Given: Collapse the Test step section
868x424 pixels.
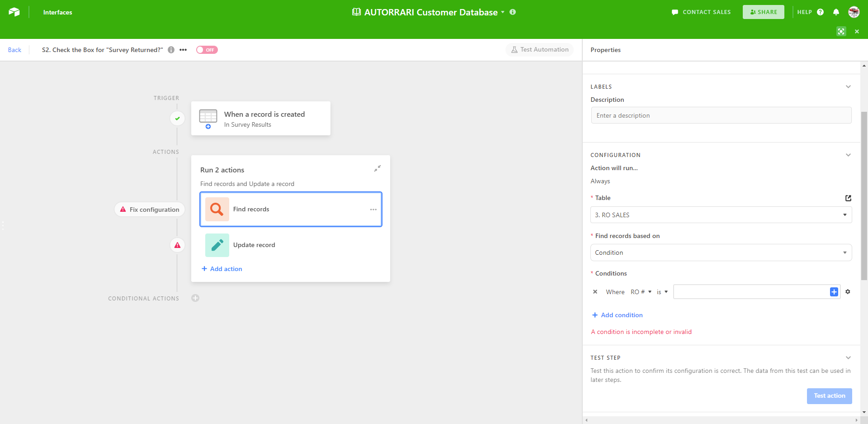Looking at the screenshot, I should tap(848, 357).
